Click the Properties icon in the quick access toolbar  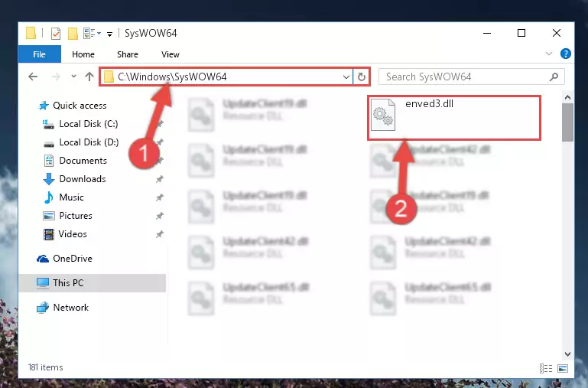click(56, 34)
